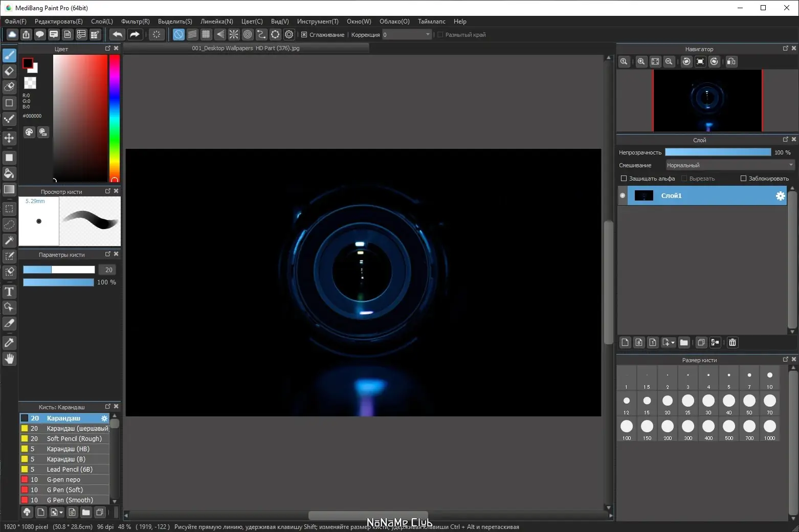The image size is (799, 532).
Task: Select the Eraser tool in the left toolbar
Action: click(9, 71)
